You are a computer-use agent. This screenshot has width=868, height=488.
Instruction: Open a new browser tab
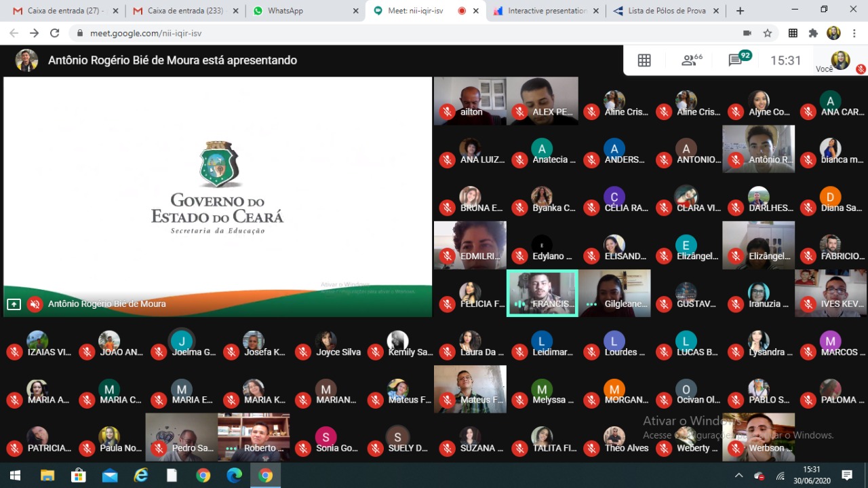740,11
